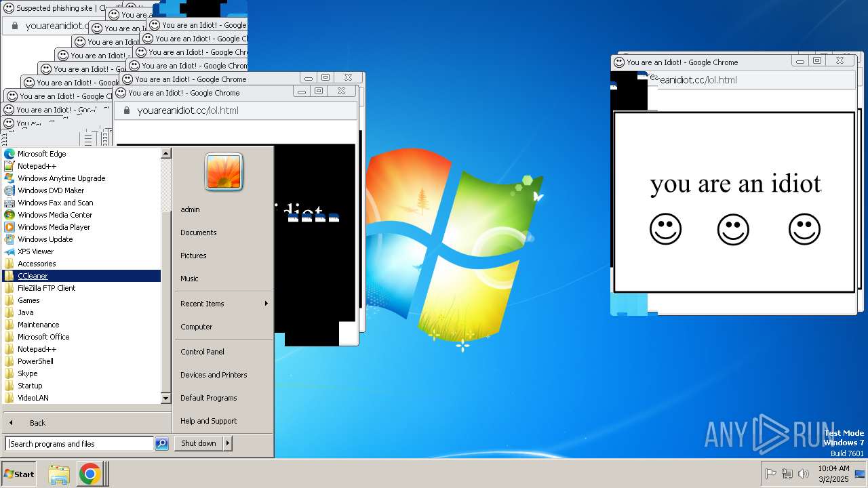This screenshot has width=868, height=488.
Task: Expand the PowerShell folder
Action: tap(81, 361)
